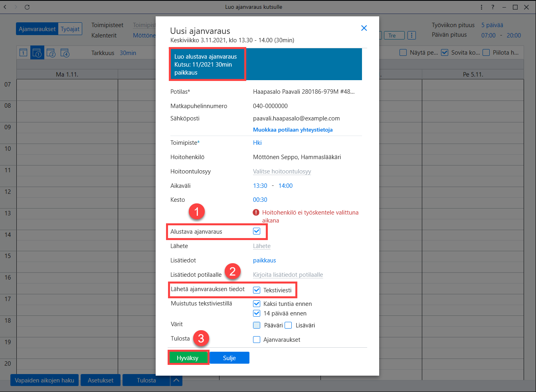Pick a Lisäväri color swatch
Image resolution: width=536 pixels, height=392 pixels.
(x=288, y=325)
